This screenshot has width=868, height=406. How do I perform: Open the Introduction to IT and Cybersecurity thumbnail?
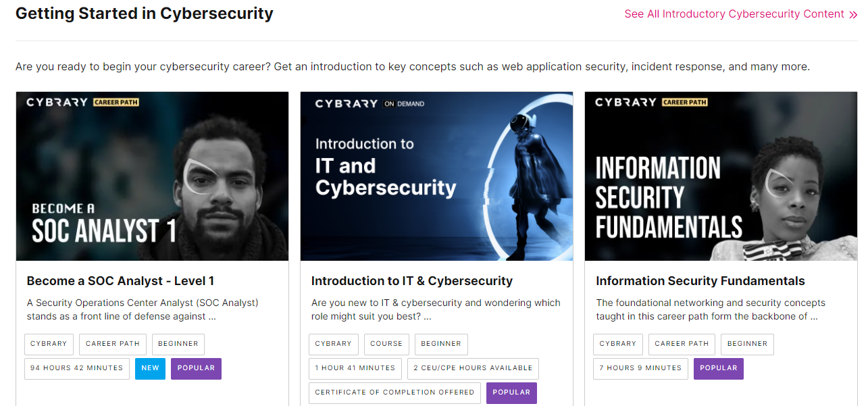coord(436,176)
